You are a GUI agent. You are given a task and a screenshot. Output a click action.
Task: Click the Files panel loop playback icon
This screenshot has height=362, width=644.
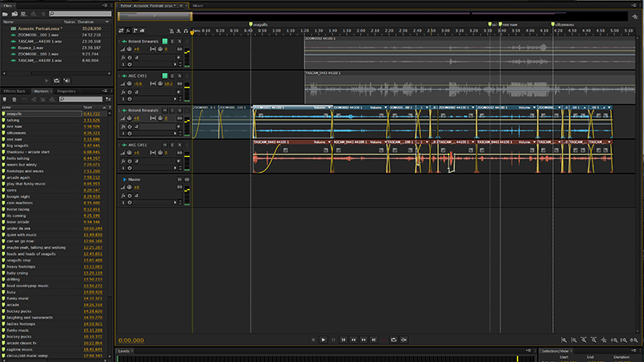pyautogui.click(x=56, y=80)
